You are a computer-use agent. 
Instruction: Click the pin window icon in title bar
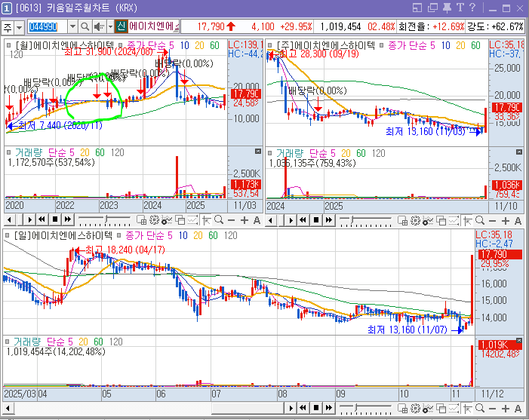coord(447,8)
